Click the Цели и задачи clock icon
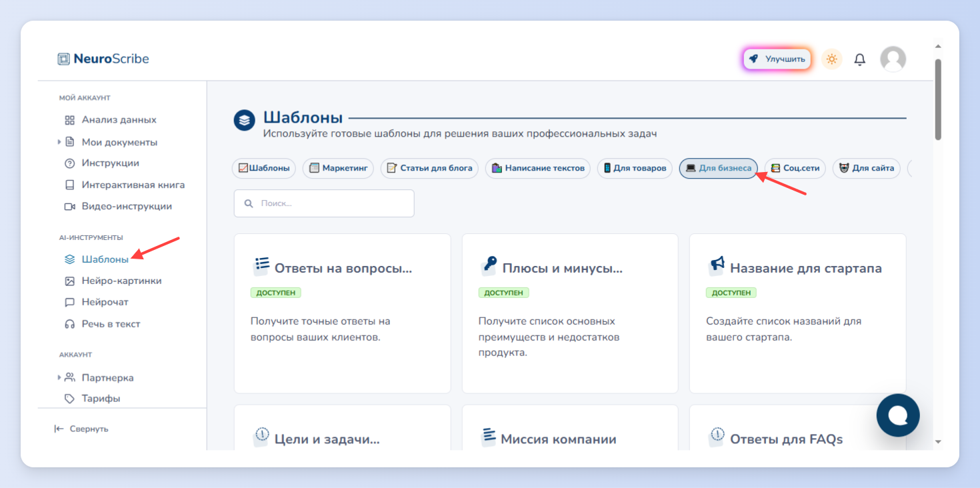The height and width of the screenshot is (488, 980). (261, 437)
